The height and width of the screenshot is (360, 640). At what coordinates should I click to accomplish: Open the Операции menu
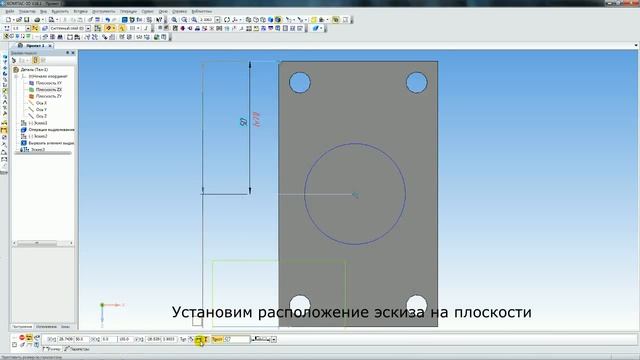128,11
